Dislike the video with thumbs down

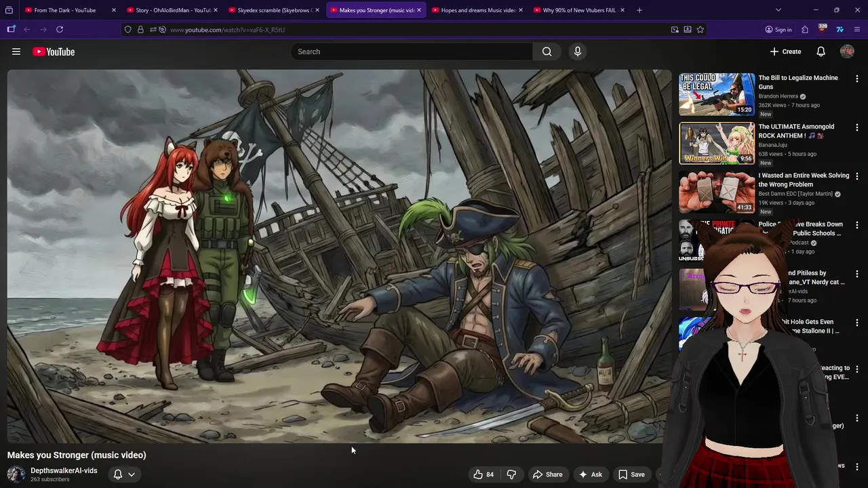pyautogui.click(x=511, y=474)
